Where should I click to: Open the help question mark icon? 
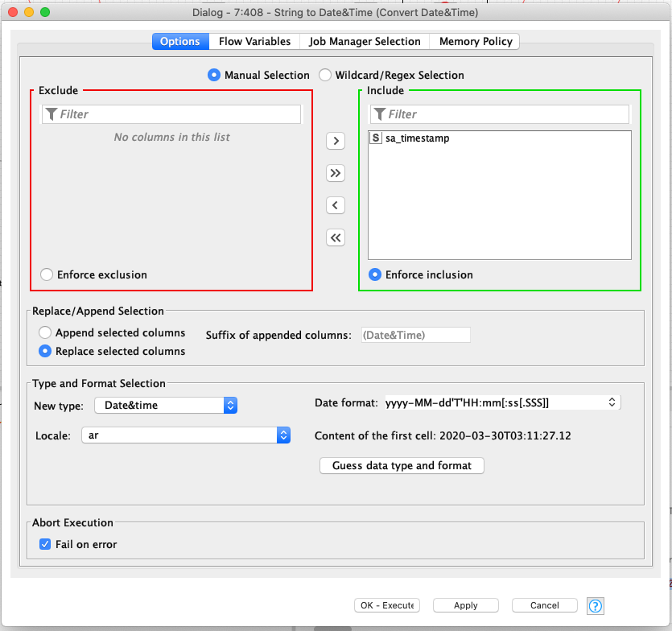pyautogui.click(x=594, y=605)
